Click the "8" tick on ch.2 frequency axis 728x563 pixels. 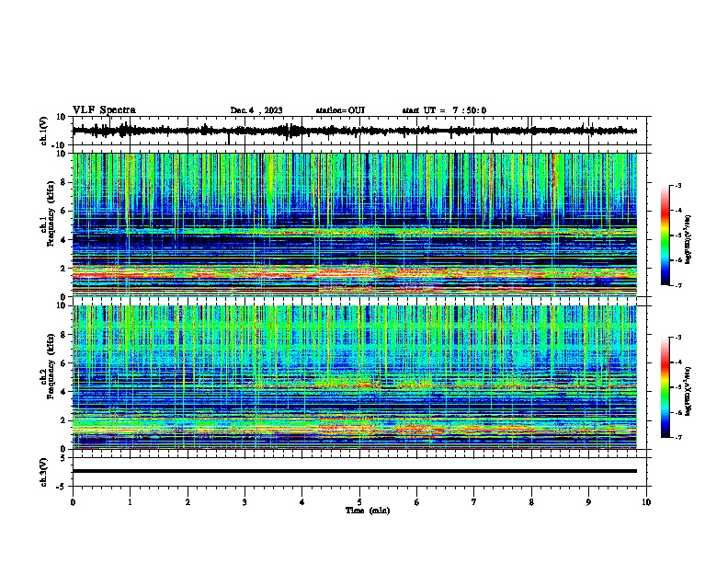point(63,335)
